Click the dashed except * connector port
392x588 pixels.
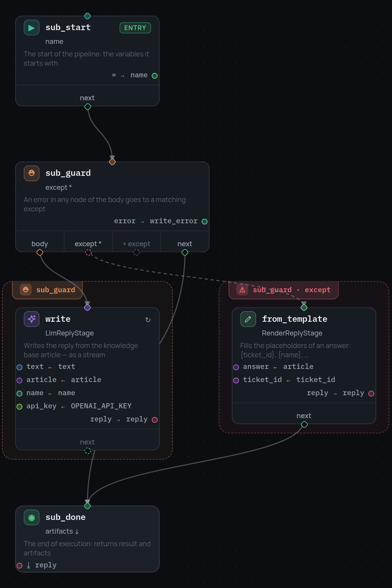coord(88,253)
